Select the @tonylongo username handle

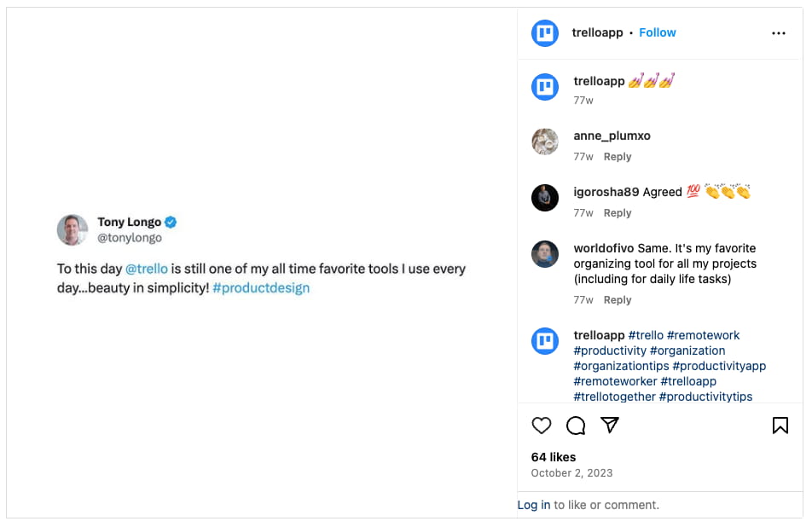[x=130, y=240]
